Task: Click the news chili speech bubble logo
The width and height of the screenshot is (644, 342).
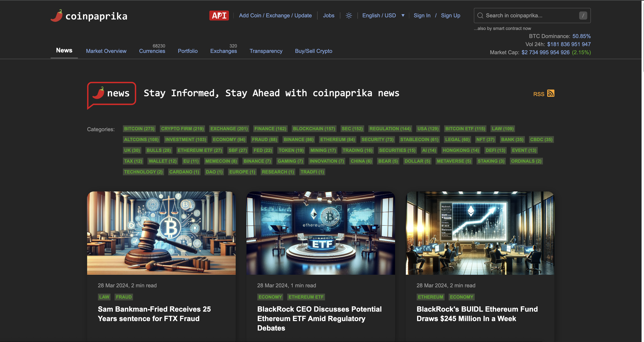Action: click(x=111, y=95)
